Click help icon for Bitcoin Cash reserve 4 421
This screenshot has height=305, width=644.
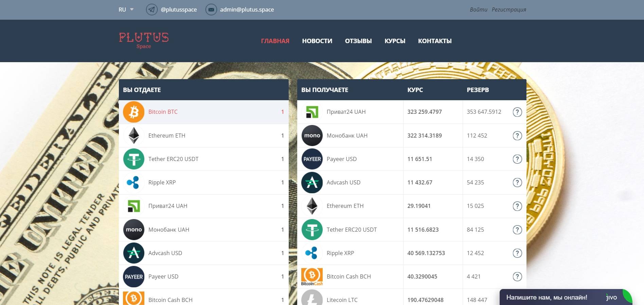pyautogui.click(x=517, y=276)
